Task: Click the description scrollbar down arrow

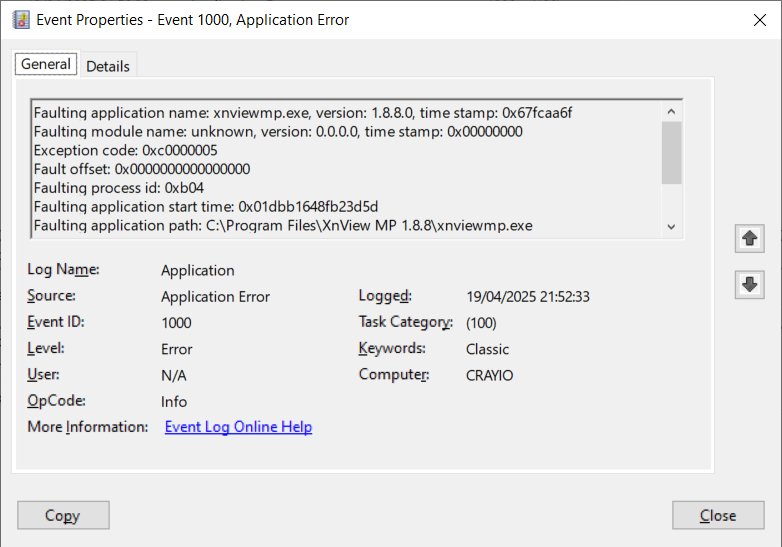Action: pyautogui.click(x=671, y=227)
